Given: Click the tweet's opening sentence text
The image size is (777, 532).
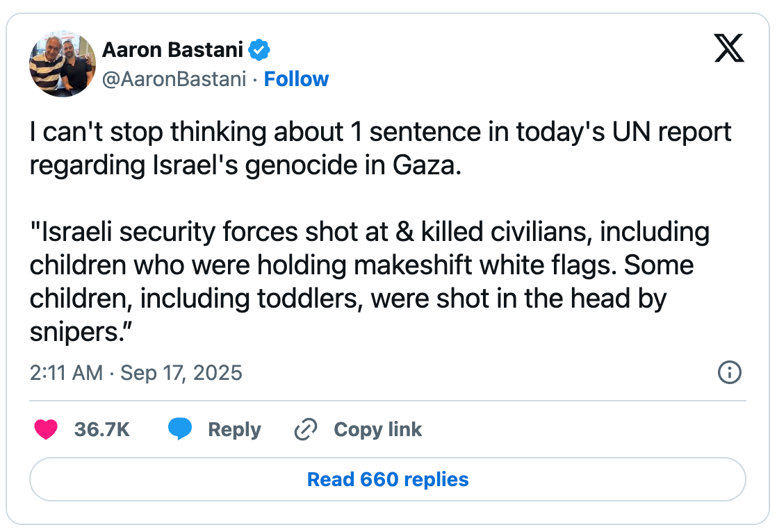Looking at the screenshot, I should point(379,132).
